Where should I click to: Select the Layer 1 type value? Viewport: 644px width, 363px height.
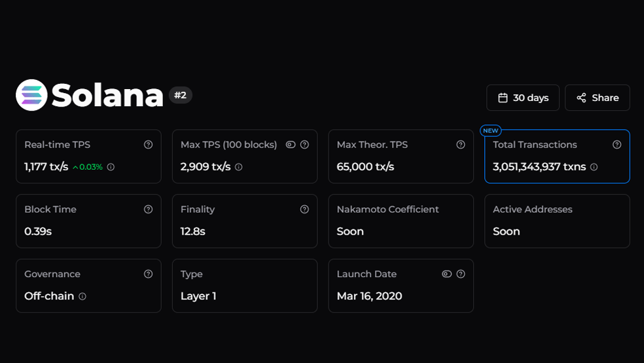click(198, 296)
